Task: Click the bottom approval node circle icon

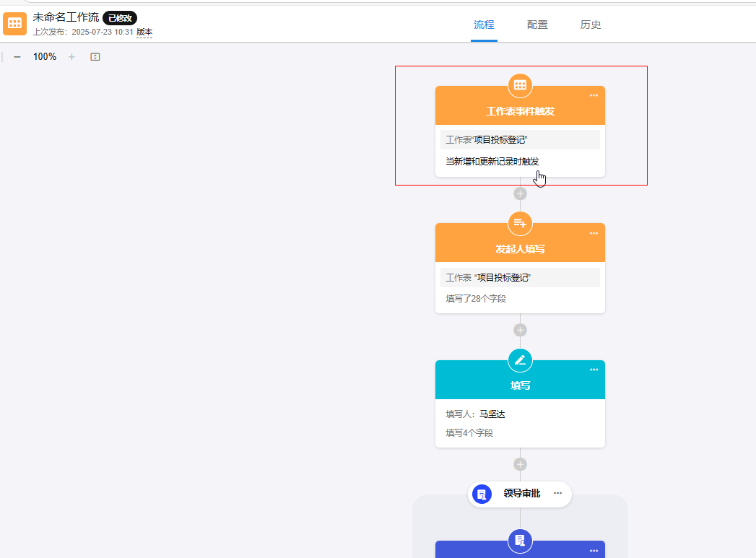Action: [520, 540]
